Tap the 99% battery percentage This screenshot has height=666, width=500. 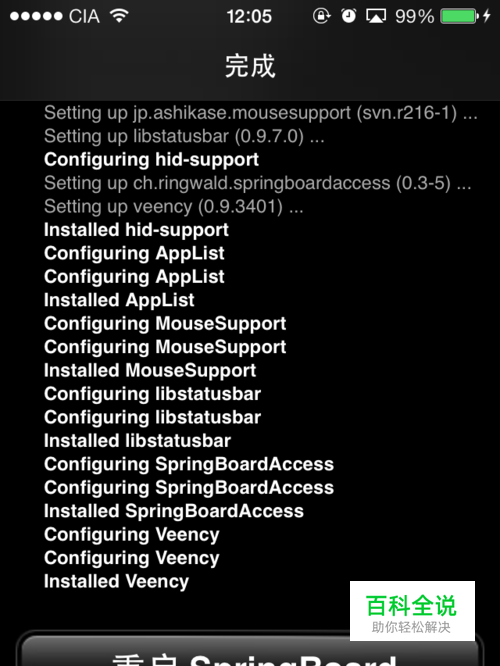click(414, 17)
